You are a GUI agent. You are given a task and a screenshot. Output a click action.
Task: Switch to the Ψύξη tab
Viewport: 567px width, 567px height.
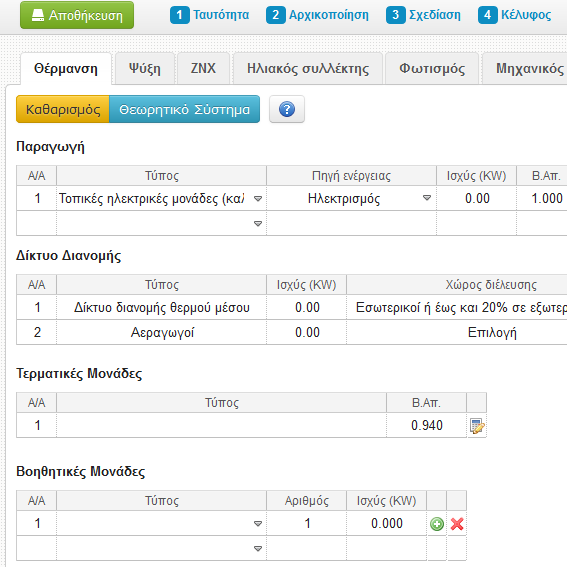145,69
